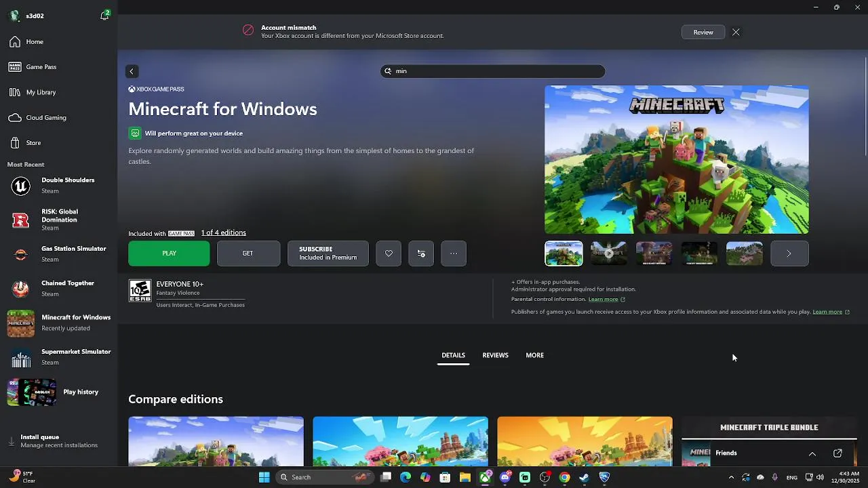Dismiss the account mismatch banner
The image size is (868, 488).
(x=736, y=33)
